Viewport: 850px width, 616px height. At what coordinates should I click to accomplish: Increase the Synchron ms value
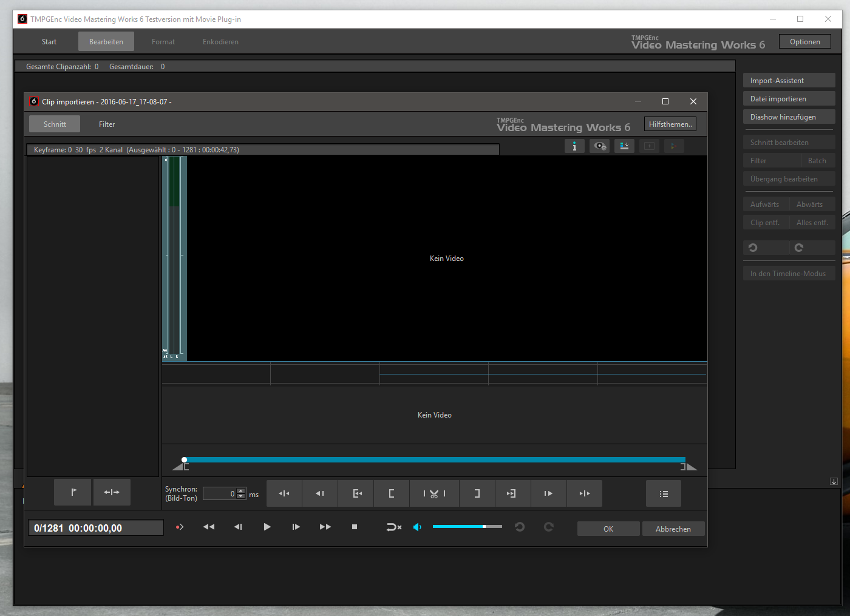(241, 490)
